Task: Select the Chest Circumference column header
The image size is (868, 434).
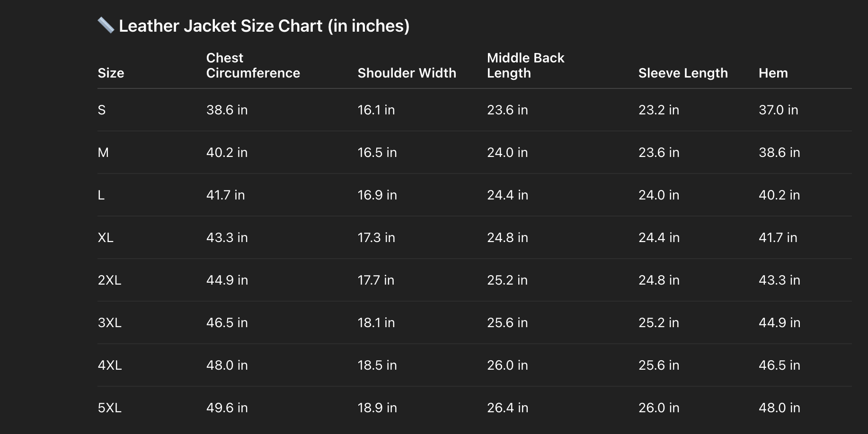Action: point(253,66)
